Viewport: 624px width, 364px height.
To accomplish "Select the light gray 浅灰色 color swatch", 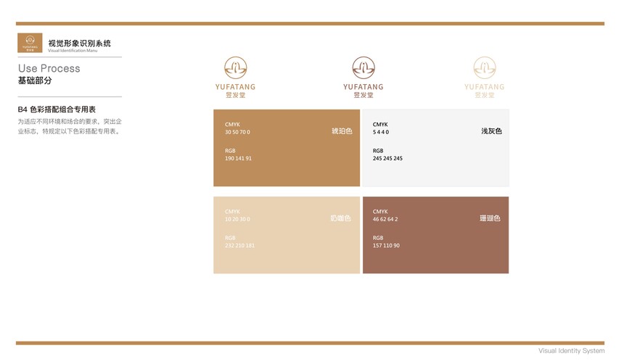I will tap(436, 148).
